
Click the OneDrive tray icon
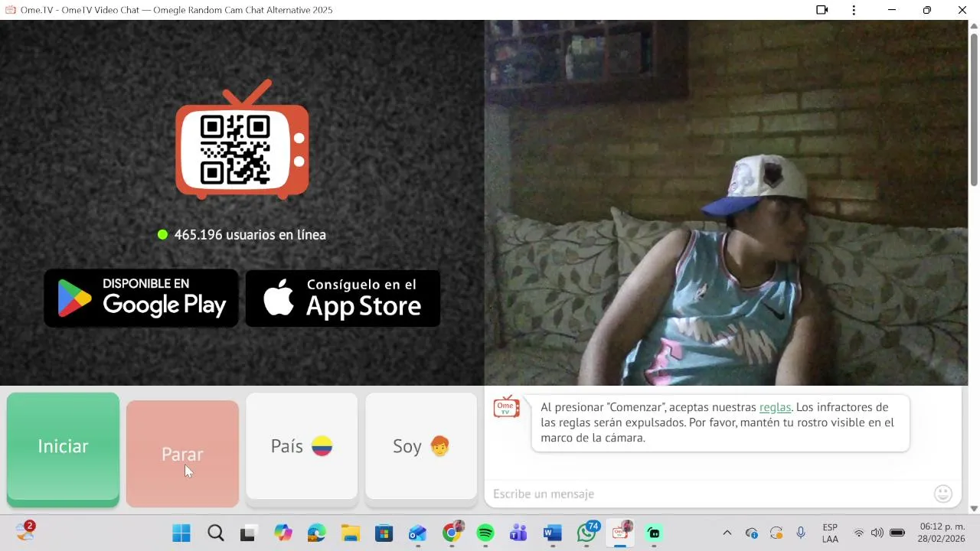tap(751, 533)
